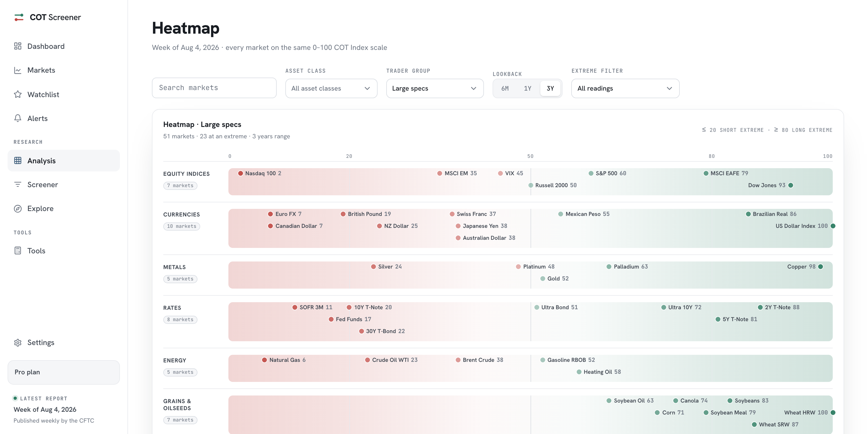The image size is (868, 434).
Task: Click the Nasdaq 100 market point
Action: click(241, 174)
